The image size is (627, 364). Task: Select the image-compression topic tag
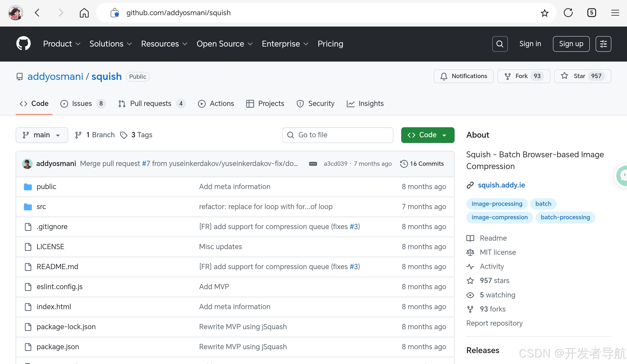(499, 217)
